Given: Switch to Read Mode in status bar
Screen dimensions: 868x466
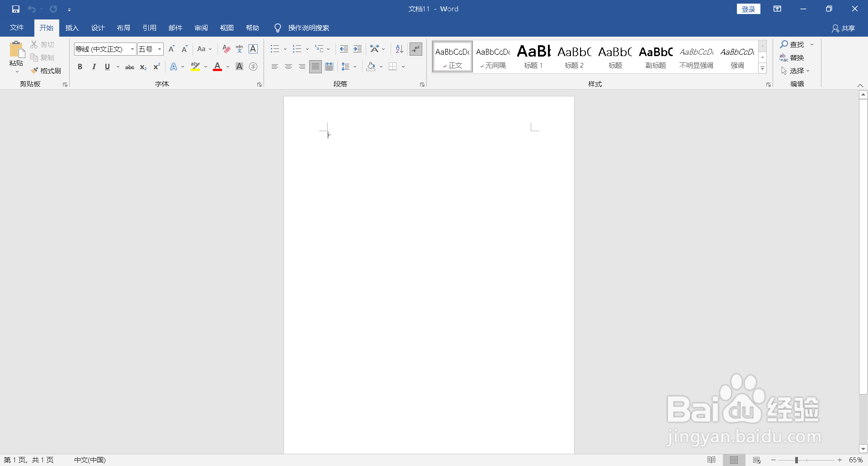Looking at the screenshot, I should tap(712, 460).
